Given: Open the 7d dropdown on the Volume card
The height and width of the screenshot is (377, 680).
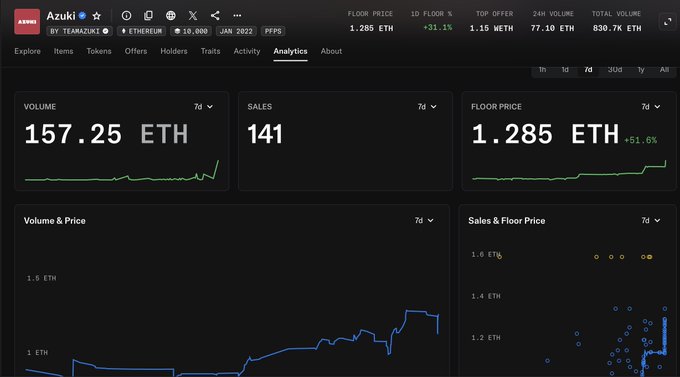Looking at the screenshot, I should (x=203, y=107).
